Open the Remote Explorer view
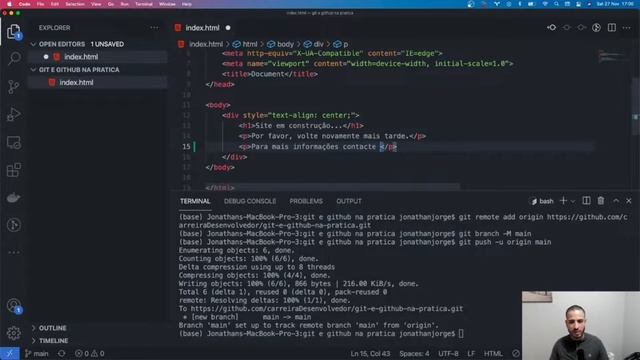 pos(13,142)
